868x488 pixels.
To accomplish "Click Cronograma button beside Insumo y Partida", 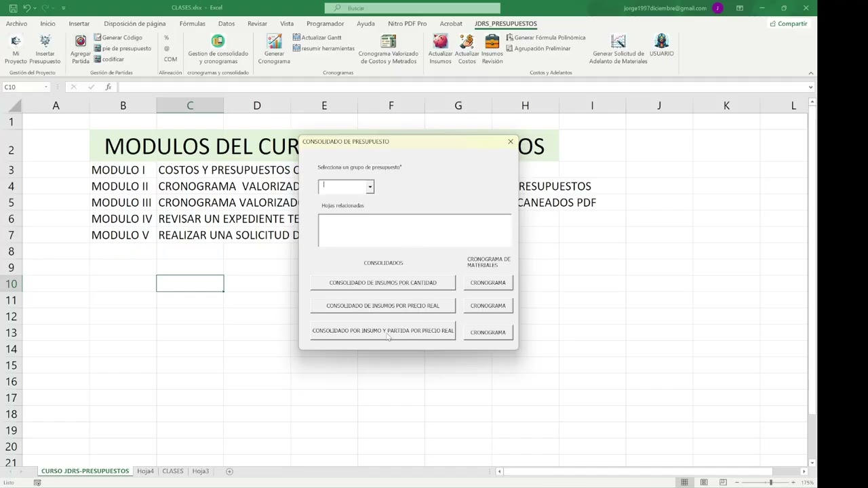I will [x=488, y=332].
